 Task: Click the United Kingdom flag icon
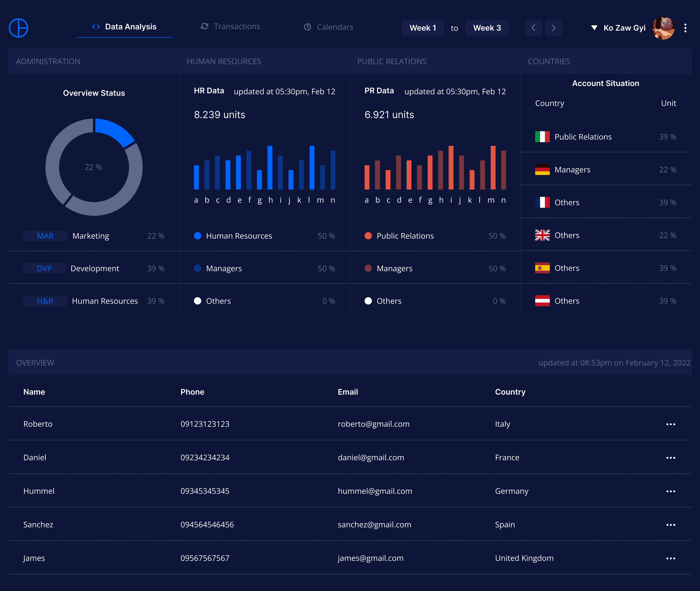point(542,235)
